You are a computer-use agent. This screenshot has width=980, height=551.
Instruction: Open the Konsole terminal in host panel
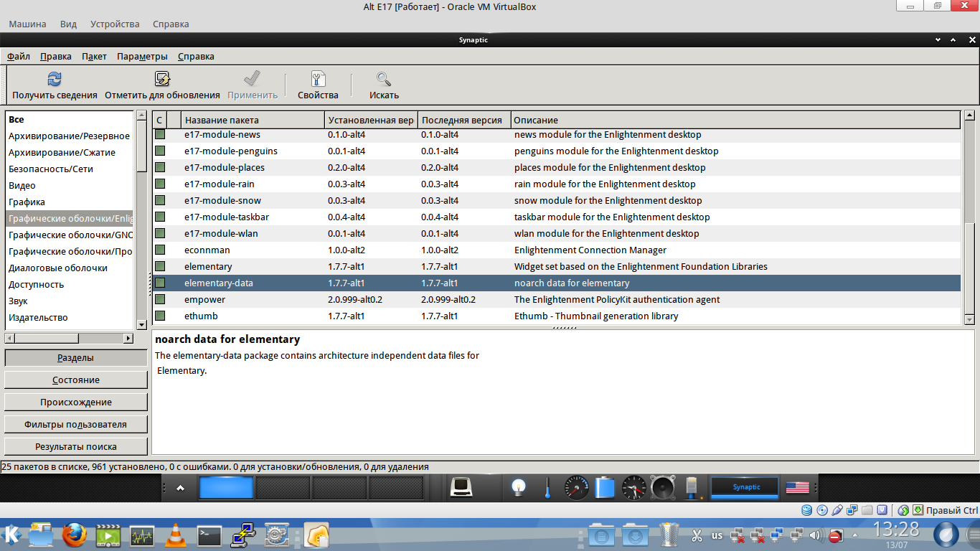(x=209, y=535)
